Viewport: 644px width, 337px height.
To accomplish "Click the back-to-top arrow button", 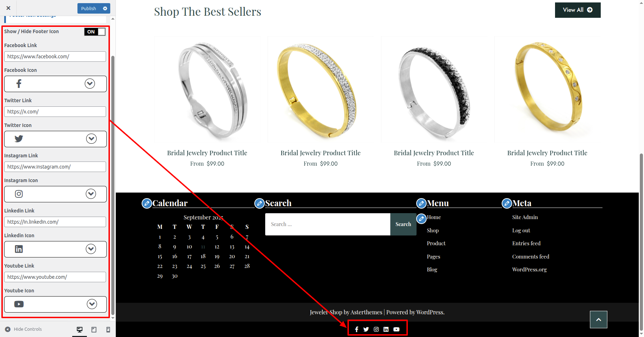I will click(599, 320).
